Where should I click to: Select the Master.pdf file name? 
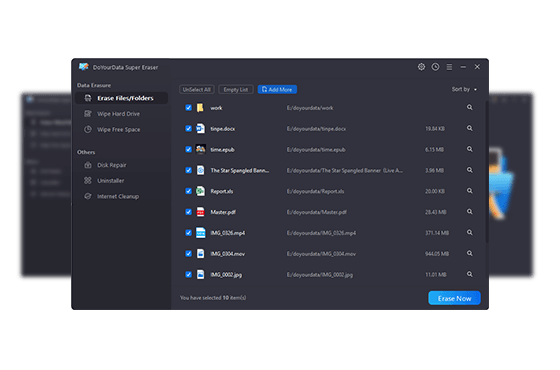pyautogui.click(x=223, y=212)
